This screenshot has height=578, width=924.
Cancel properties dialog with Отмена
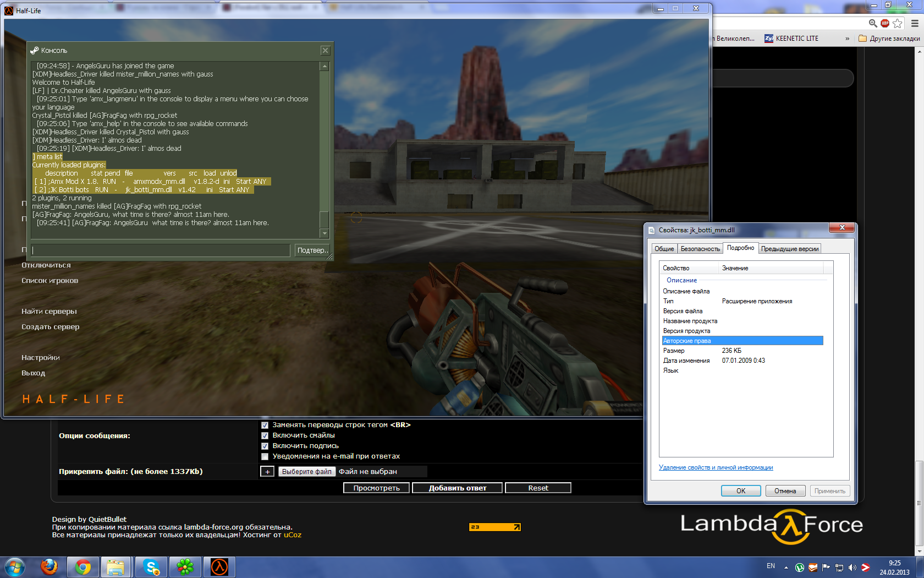tap(785, 491)
